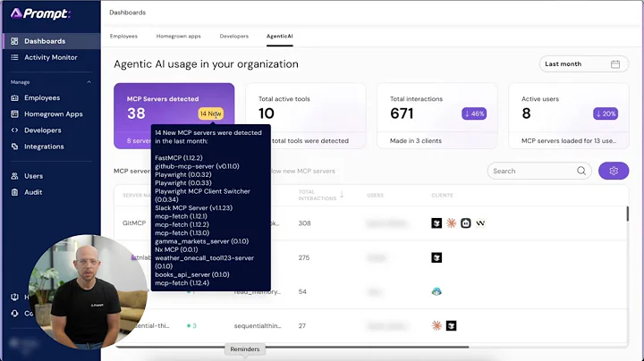Open the Last month date range dropdown
Image resolution: width=644 pixels, height=361 pixels.
(x=583, y=64)
